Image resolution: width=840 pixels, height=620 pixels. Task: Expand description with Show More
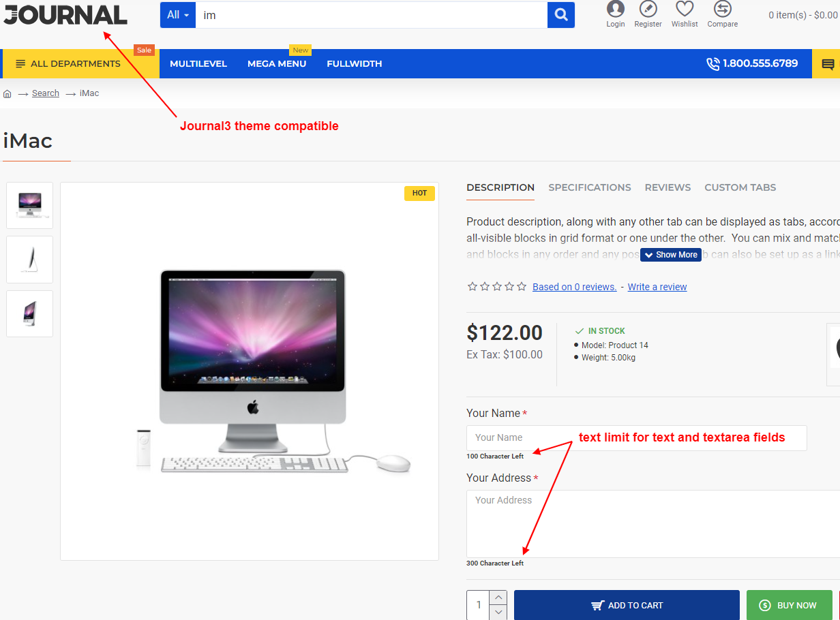tap(671, 255)
